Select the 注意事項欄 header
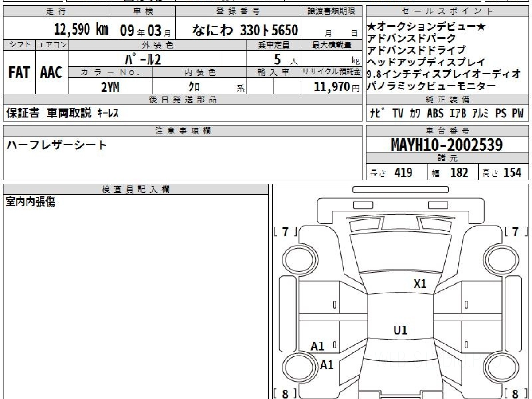 [183, 131]
